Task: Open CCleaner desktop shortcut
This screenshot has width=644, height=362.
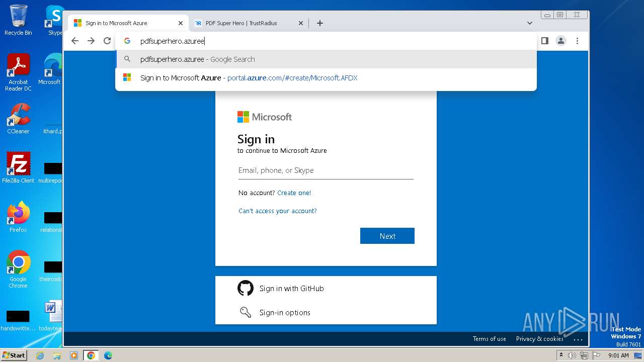Action: pos(18,119)
